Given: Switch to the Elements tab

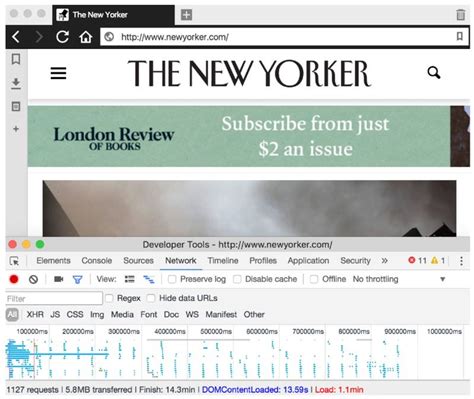Looking at the screenshot, I should pyautogui.click(x=53, y=260).
